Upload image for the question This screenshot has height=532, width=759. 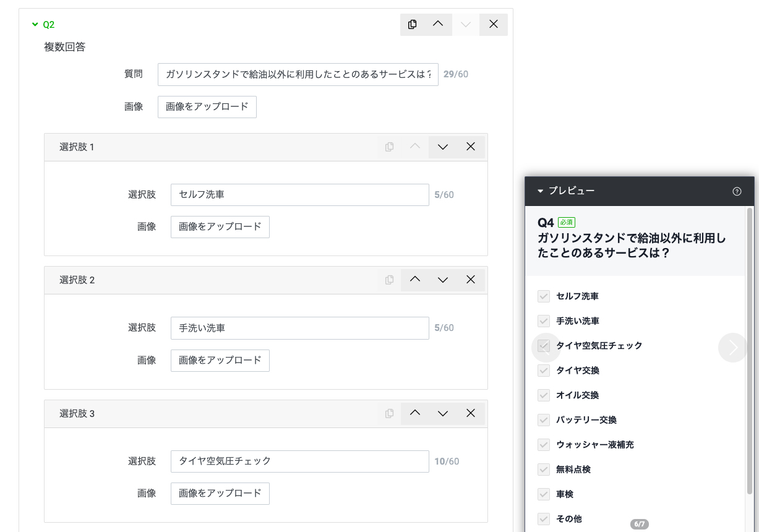(x=207, y=106)
